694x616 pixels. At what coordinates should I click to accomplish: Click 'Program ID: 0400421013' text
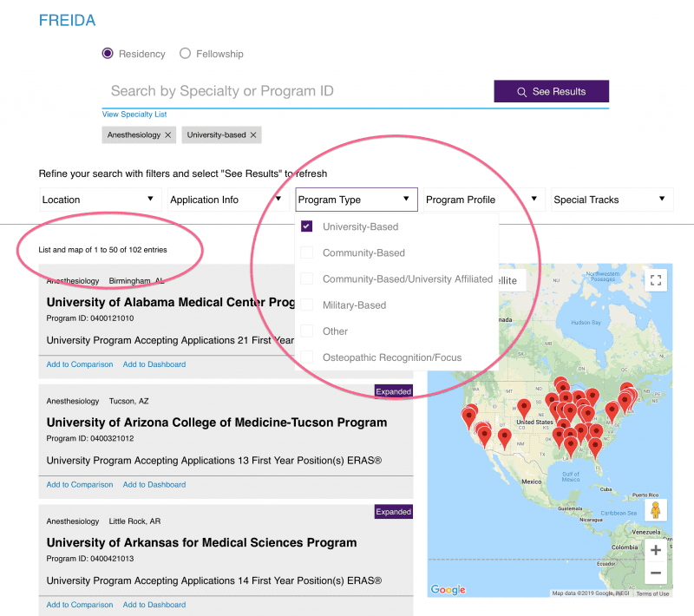(90, 559)
